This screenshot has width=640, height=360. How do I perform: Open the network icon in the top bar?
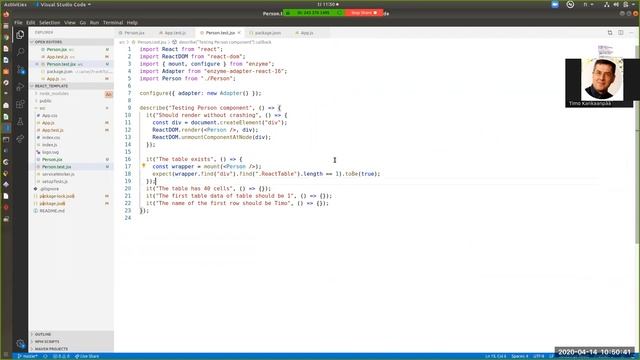click(x=607, y=4)
